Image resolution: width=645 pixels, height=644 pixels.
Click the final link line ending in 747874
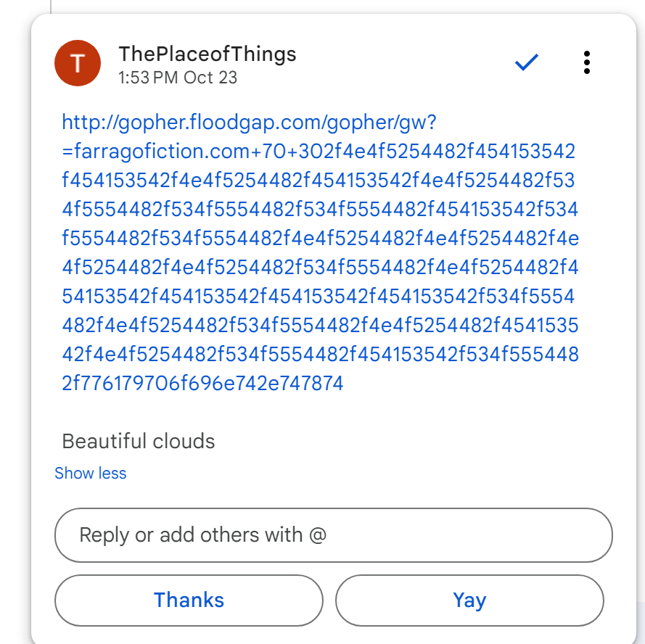click(x=202, y=384)
